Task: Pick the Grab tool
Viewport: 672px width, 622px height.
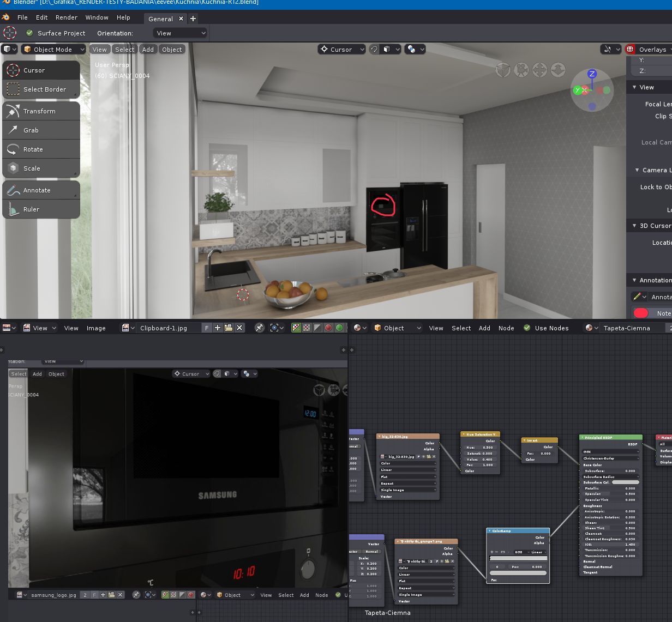Action: coord(41,130)
